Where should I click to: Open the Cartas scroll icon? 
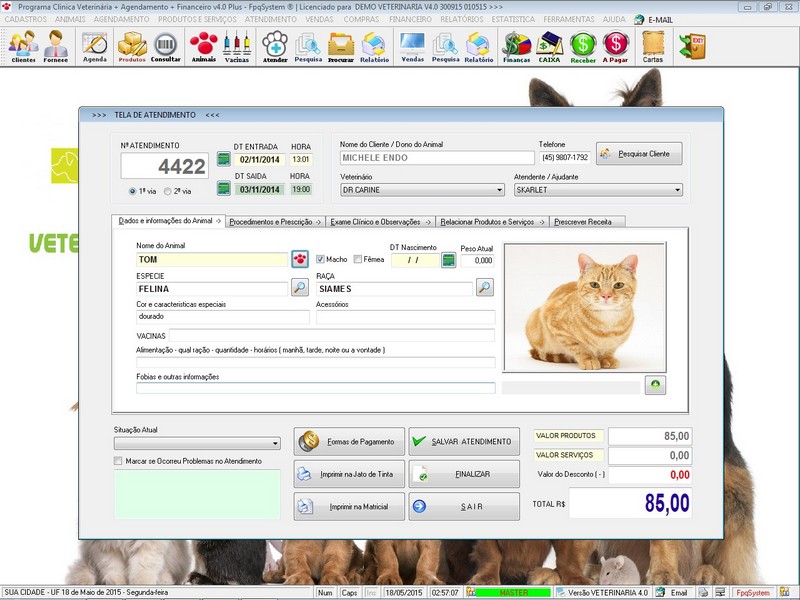tap(653, 46)
